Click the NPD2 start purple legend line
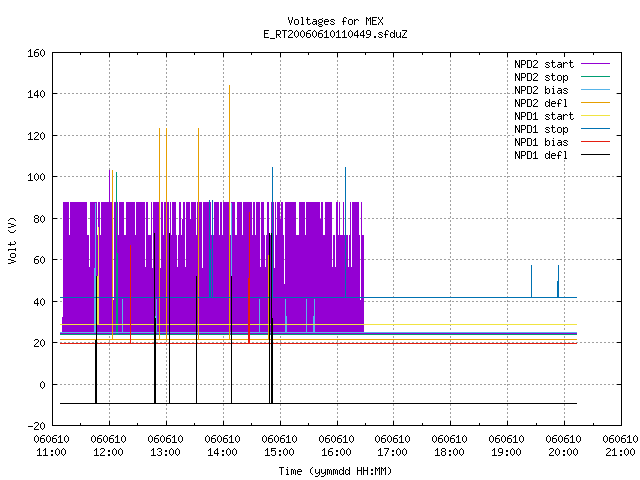Image resolution: width=640 pixels, height=480 pixels. point(595,64)
